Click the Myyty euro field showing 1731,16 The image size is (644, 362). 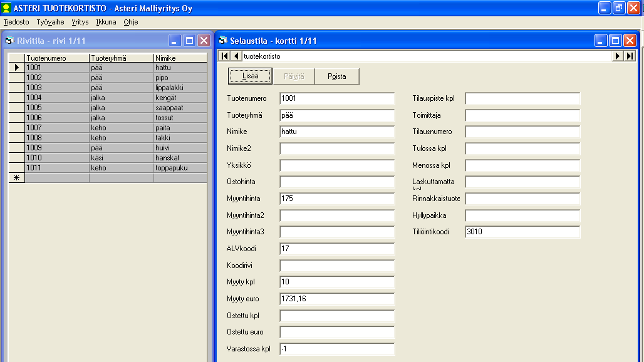[x=337, y=299]
